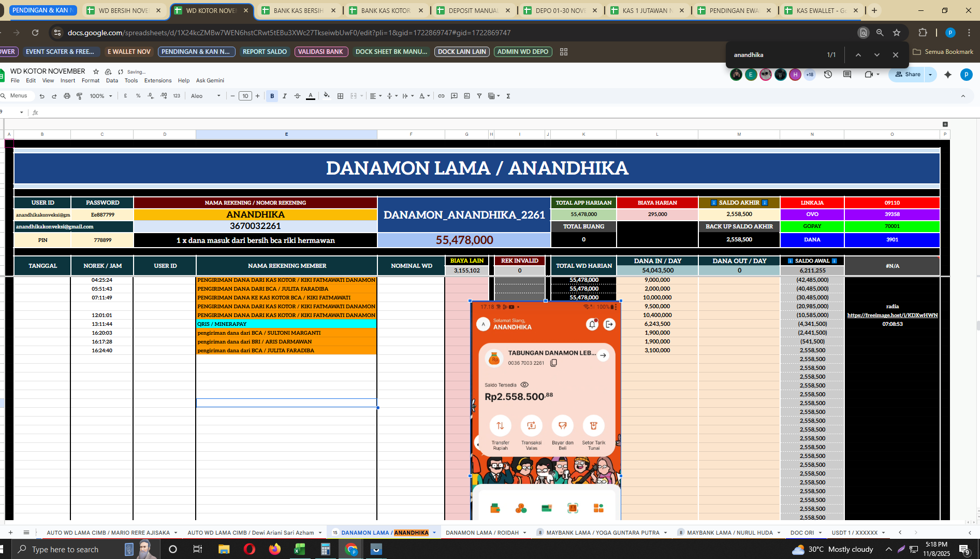Insert a link with the link icon
This screenshot has width=980, height=559.
click(441, 96)
